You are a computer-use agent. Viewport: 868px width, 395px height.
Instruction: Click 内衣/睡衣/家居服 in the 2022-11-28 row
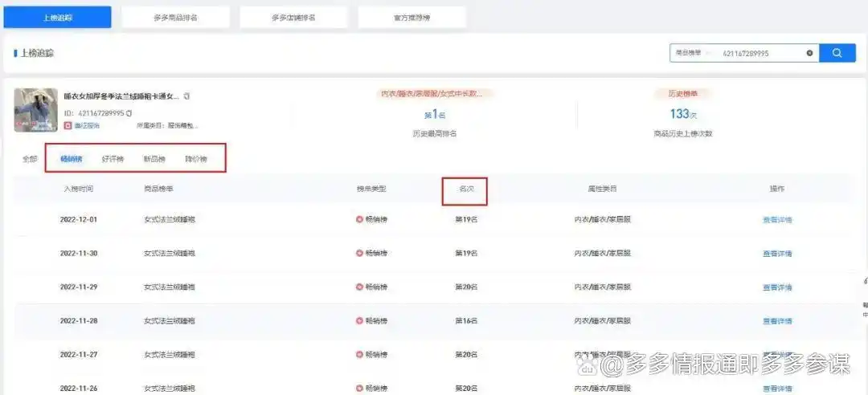[x=602, y=321]
